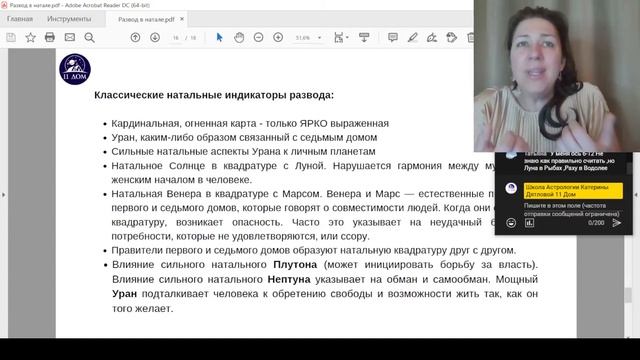Add the document to starred favorites
The image size is (640, 360).
(30, 38)
